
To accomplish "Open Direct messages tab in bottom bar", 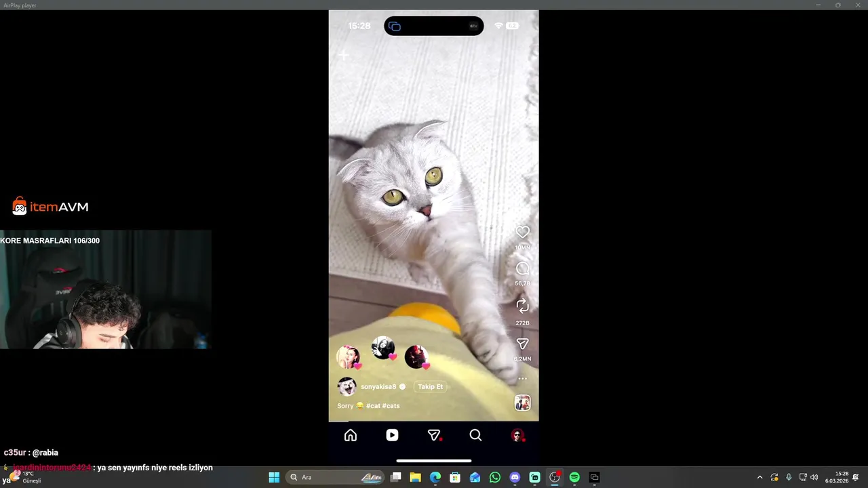I will (x=434, y=435).
